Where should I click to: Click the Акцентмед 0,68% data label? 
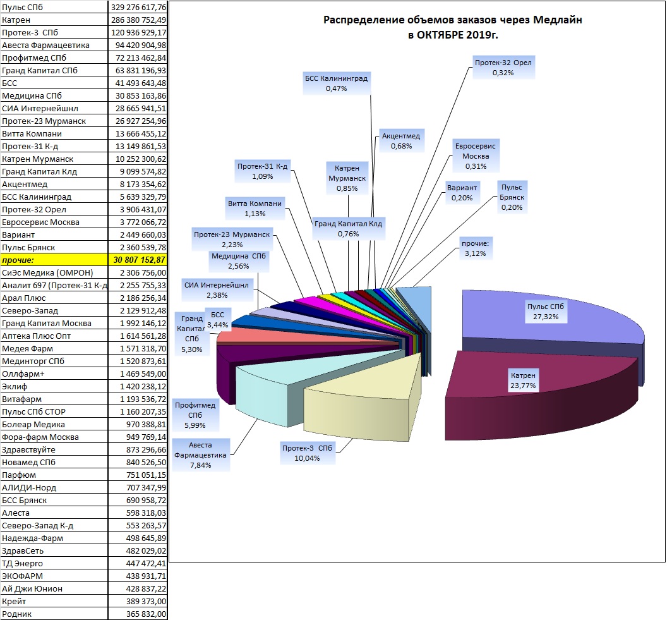pyautogui.click(x=401, y=141)
